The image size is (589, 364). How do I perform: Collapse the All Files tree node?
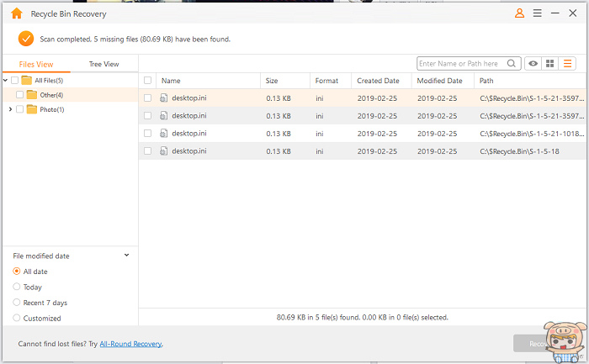6,81
